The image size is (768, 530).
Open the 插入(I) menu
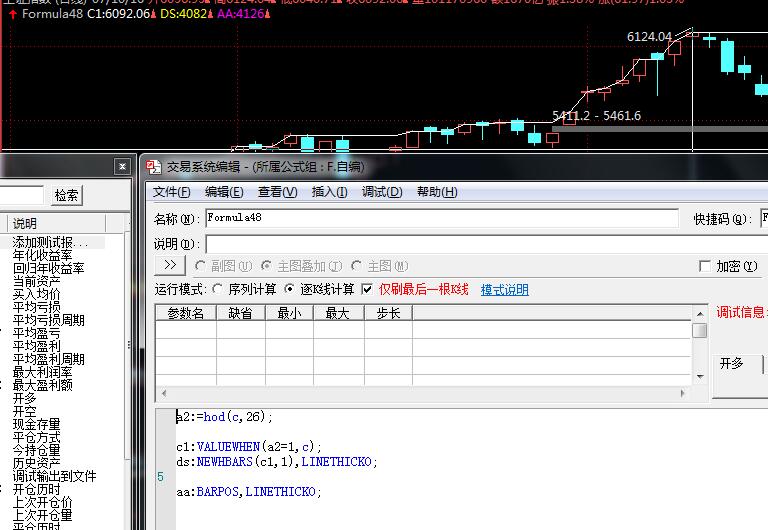[x=329, y=192]
